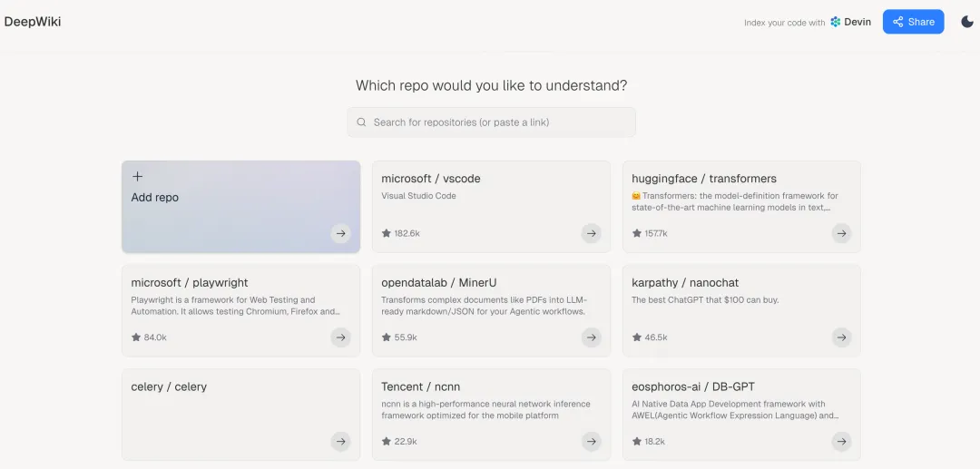This screenshot has height=469, width=980.
Task: Click the DeepWiki logo
Action: click(x=33, y=22)
